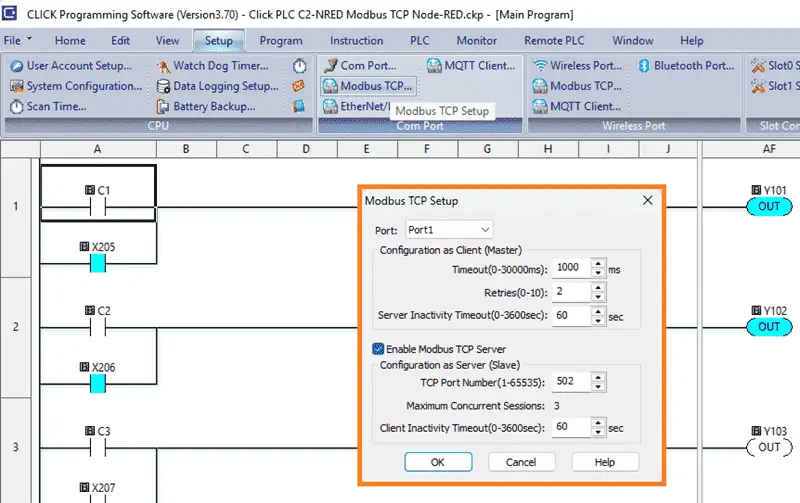Select column header AF
Viewport: 800px width, 503px height.
point(769,149)
